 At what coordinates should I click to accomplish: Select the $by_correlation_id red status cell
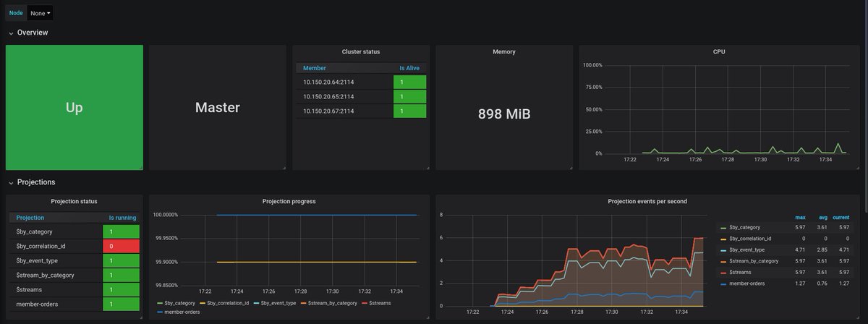[122, 246]
